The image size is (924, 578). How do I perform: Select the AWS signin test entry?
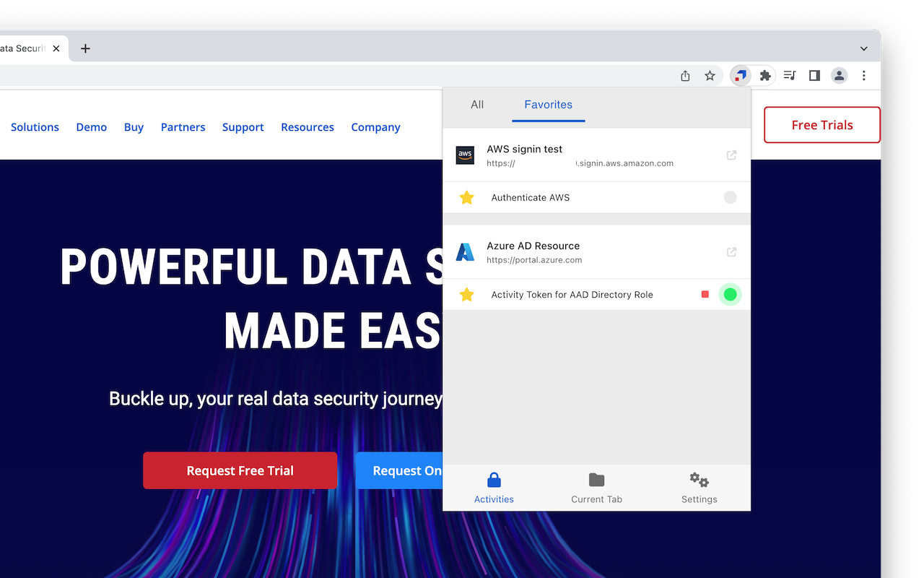596,155
